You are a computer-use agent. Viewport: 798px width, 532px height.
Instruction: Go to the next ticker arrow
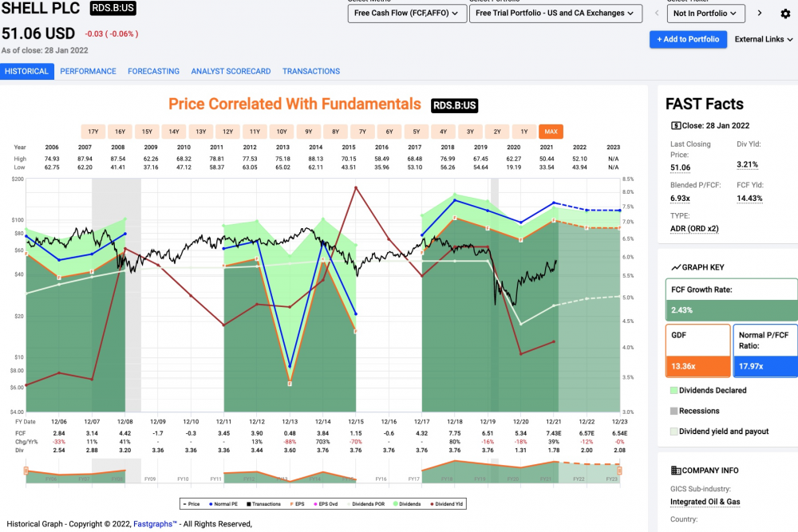point(760,14)
